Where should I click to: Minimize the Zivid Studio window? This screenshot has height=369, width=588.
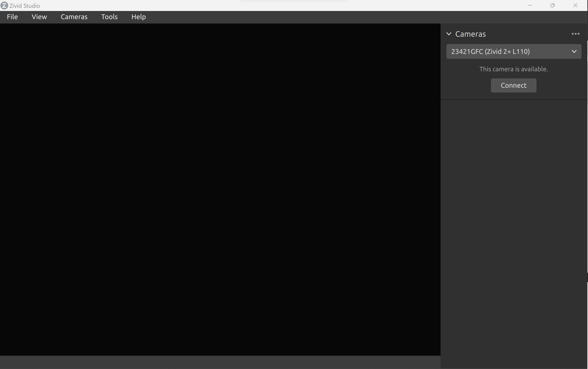[530, 5]
